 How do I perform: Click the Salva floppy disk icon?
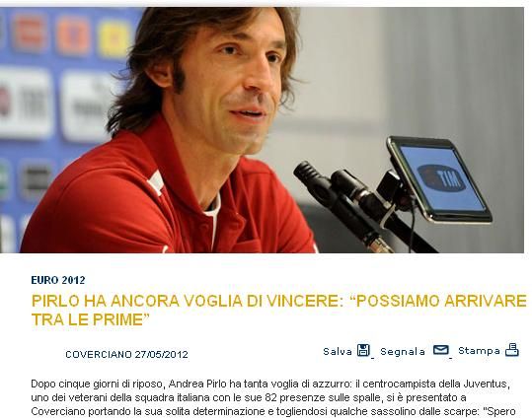(363, 350)
